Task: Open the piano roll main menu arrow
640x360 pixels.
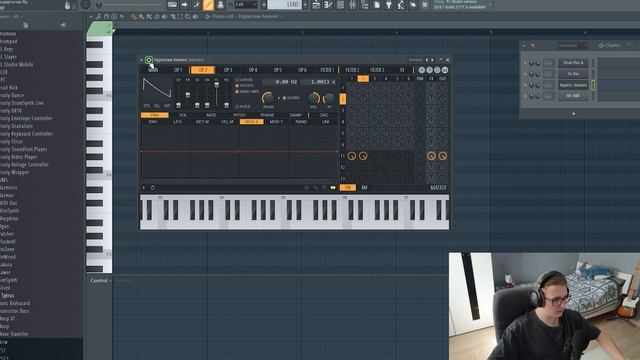Action: pos(91,17)
